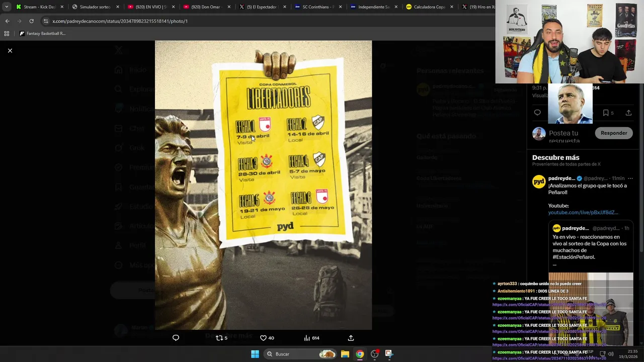Open the apps grid in bookmarks bar
The width and height of the screenshot is (644, 362).
click(x=7, y=34)
